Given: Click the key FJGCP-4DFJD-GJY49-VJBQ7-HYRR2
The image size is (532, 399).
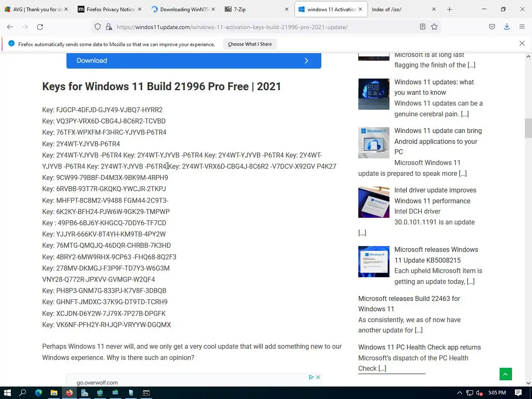Looking at the screenshot, I should pos(109,110).
